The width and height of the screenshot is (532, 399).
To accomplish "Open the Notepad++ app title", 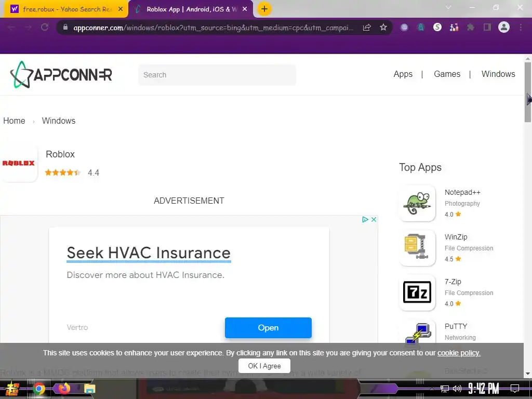I will [x=462, y=192].
